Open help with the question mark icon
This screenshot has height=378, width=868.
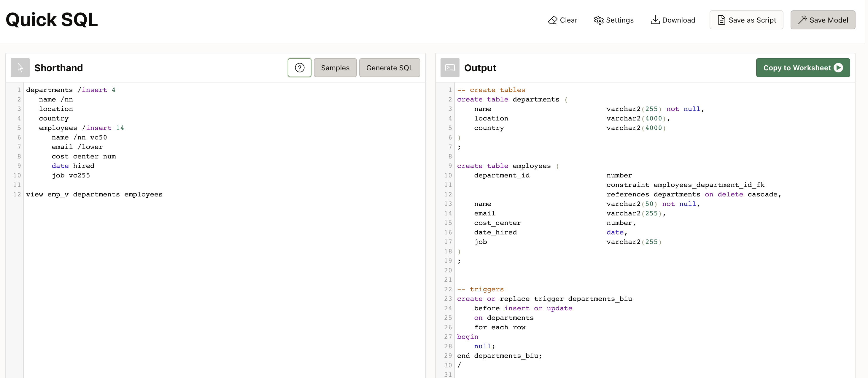tap(300, 68)
